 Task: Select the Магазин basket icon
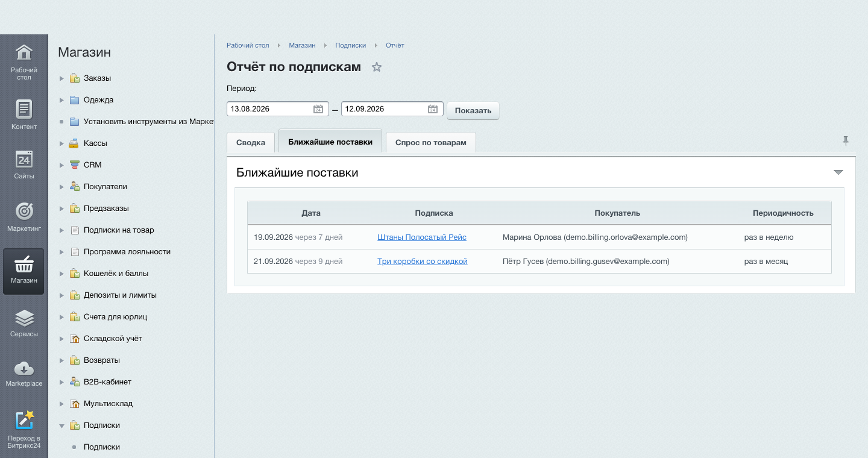tap(24, 264)
